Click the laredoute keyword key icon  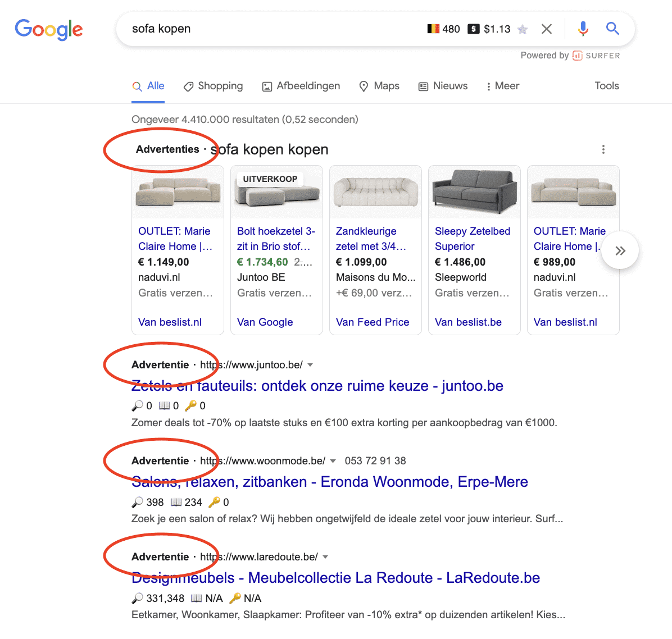pos(235,598)
